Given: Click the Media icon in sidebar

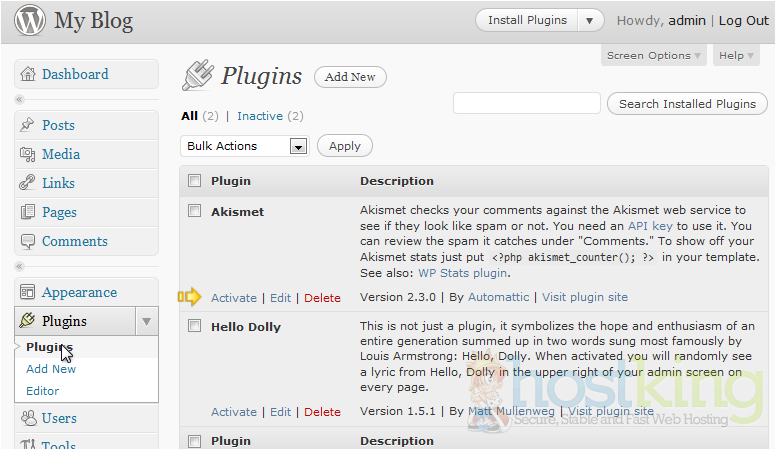Looking at the screenshot, I should 28,154.
